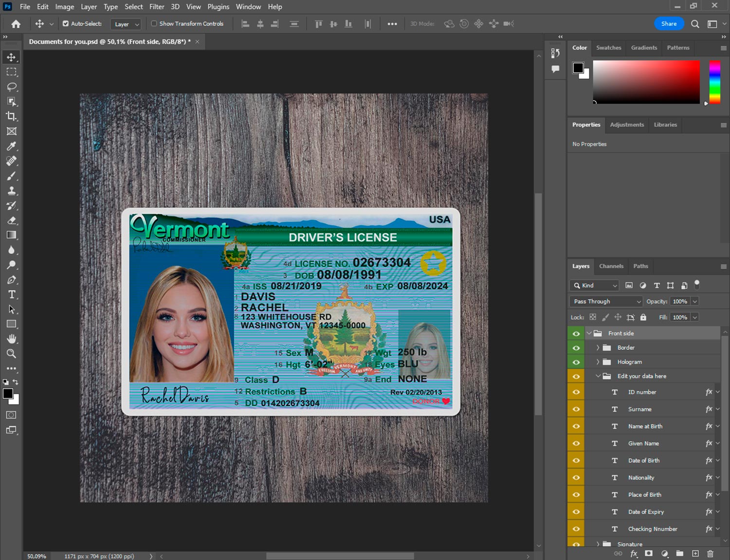Open the Filter menu
The height and width of the screenshot is (560, 730).
[157, 7]
